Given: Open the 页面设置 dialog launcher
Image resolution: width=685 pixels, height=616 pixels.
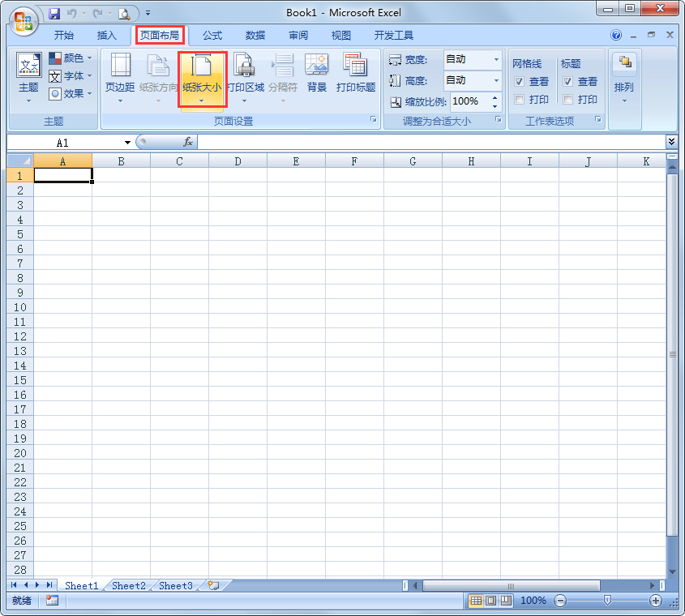Looking at the screenshot, I should click(372, 121).
